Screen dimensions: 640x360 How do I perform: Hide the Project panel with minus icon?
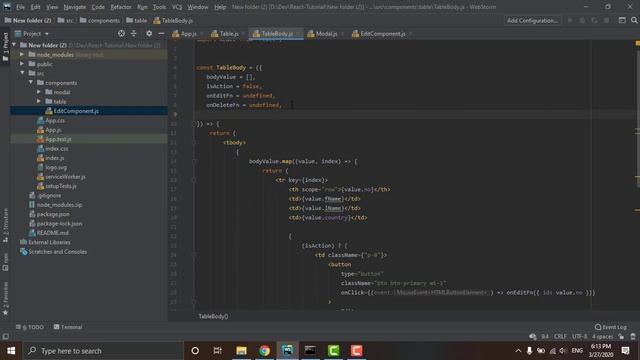[161, 33]
